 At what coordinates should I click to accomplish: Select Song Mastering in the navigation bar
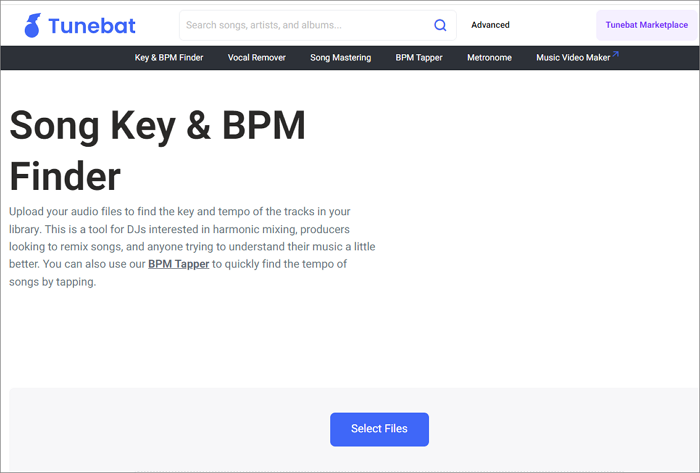[x=340, y=58]
